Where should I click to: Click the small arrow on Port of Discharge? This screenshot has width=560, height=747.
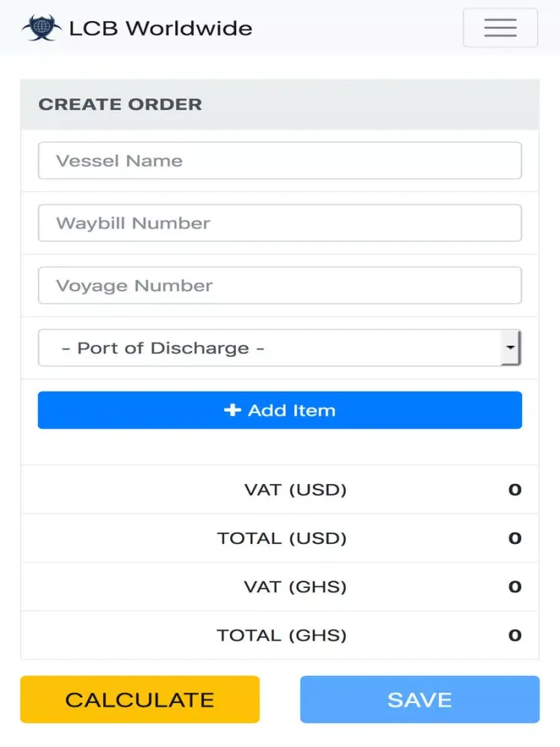pos(511,347)
